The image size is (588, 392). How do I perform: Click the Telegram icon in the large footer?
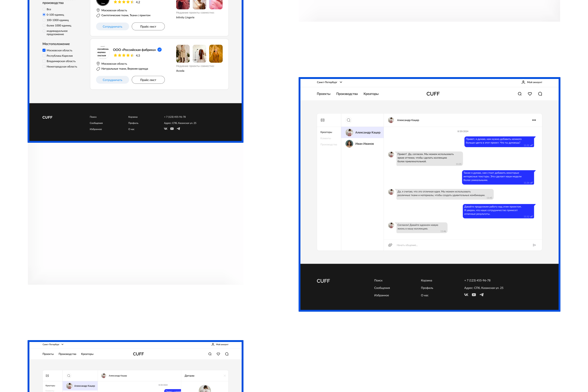point(481,295)
